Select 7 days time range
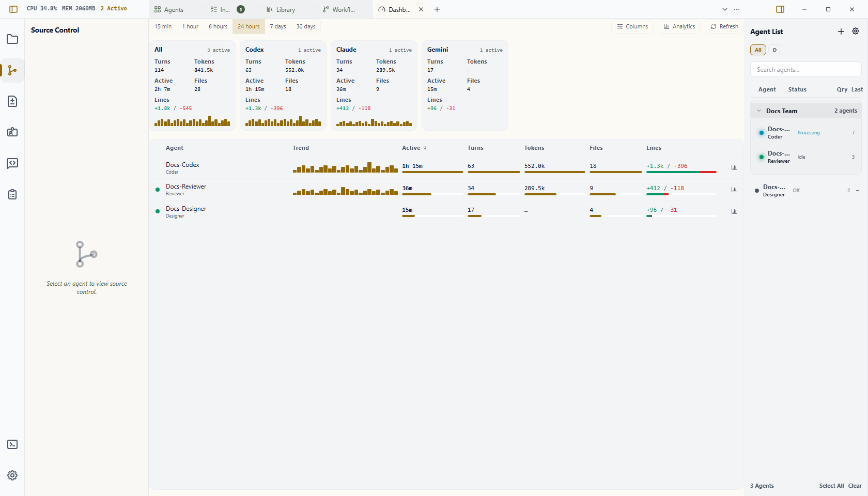The width and height of the screenshot is (868, 496). tap(278, 26)
